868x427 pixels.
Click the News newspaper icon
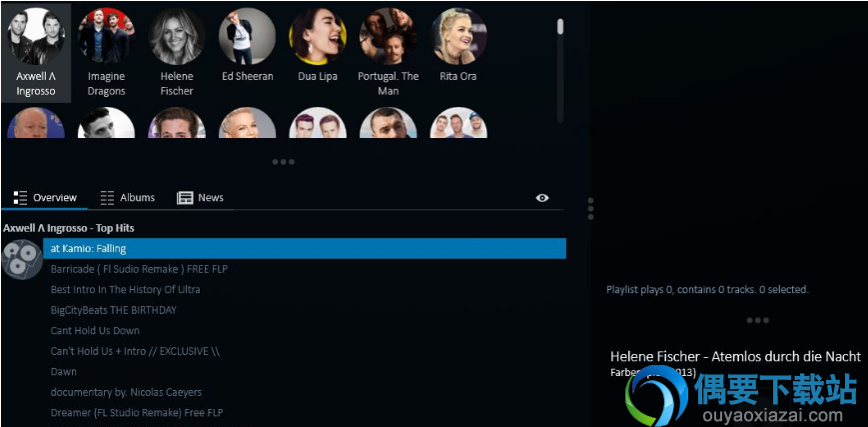point(185,198)
